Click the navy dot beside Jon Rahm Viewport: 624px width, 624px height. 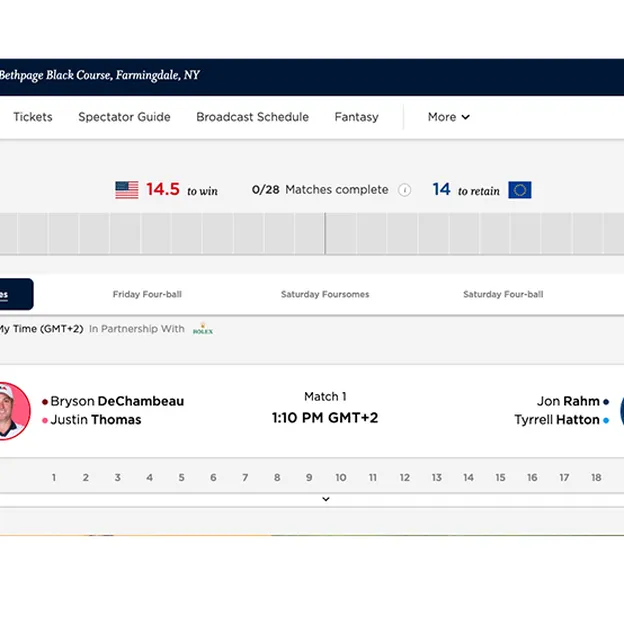point(606,402)
